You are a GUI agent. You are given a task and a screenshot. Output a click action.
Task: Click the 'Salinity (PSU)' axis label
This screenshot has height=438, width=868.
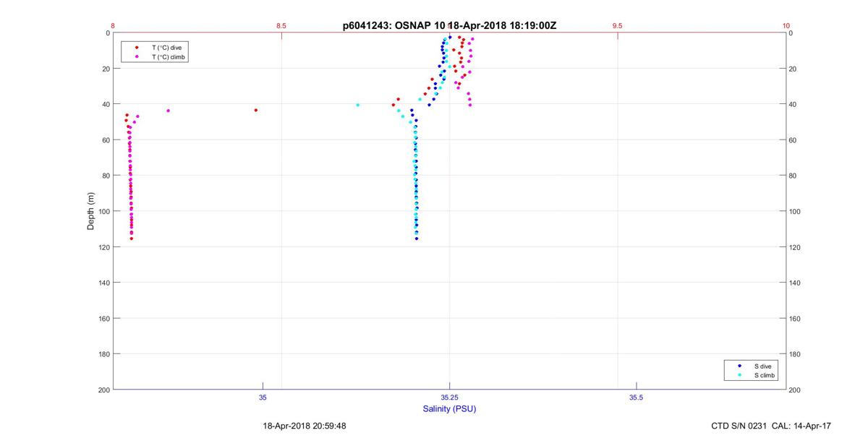pyautogui.click(x=449, y=409)
